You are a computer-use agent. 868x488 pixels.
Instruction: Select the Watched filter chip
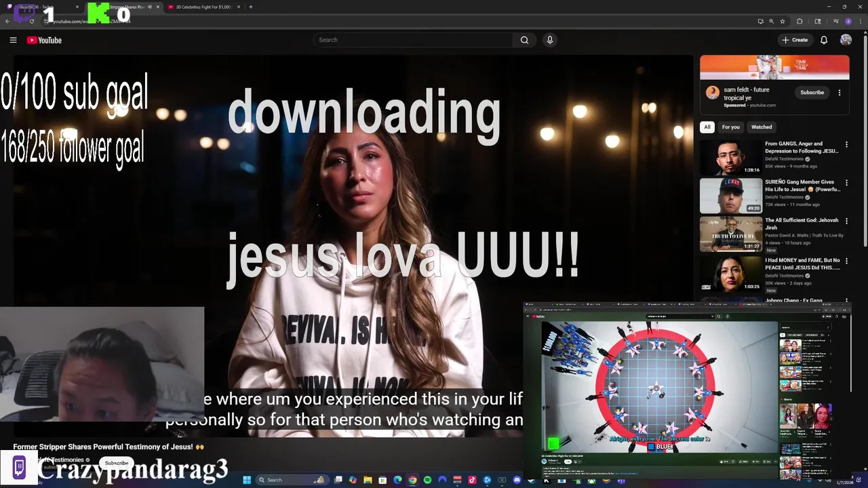(x=762, y=127)
